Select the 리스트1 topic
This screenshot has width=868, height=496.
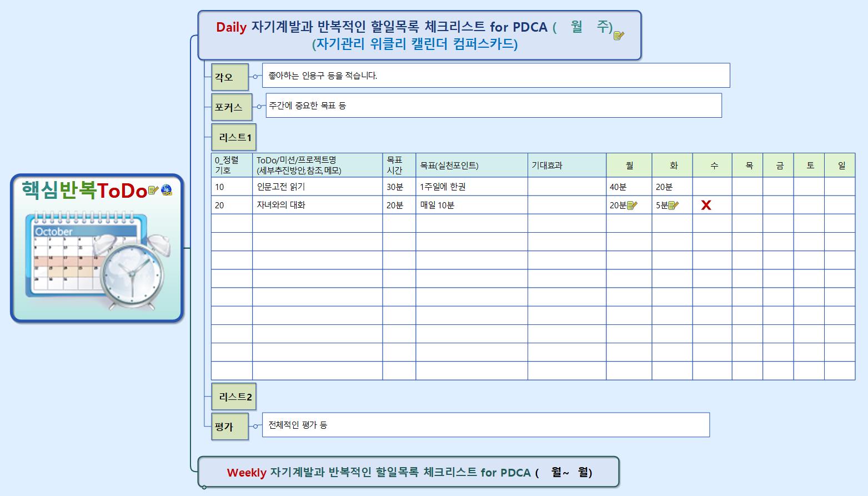click(235, 137)
